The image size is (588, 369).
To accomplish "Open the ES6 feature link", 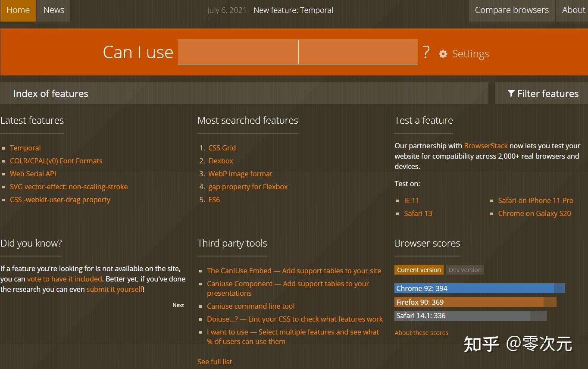I will pos(214,200).
